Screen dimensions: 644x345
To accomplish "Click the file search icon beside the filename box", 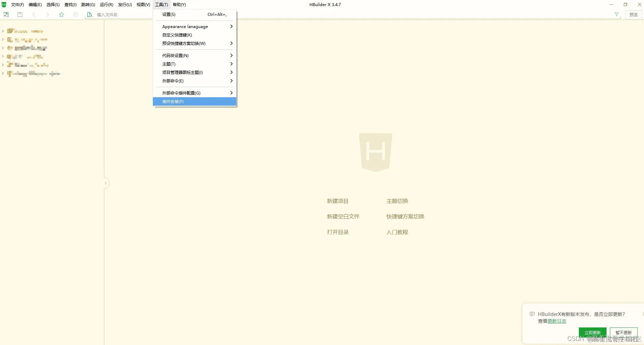I will point(90,15).
